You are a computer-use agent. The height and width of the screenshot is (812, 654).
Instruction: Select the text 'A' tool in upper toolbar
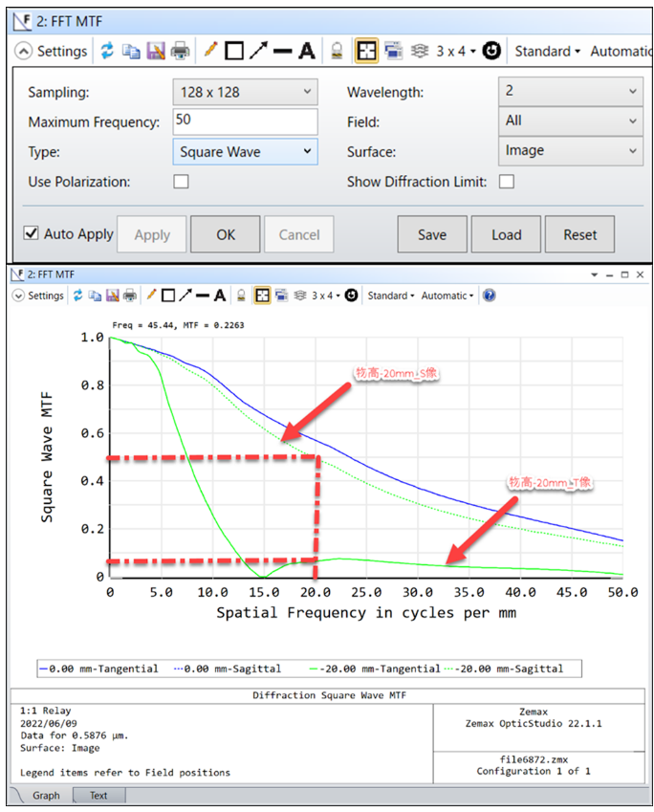(x=307, y=51)
